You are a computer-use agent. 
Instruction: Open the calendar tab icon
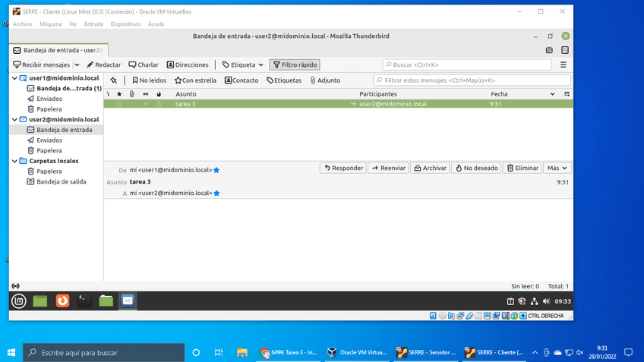click(x=549, y=50)
